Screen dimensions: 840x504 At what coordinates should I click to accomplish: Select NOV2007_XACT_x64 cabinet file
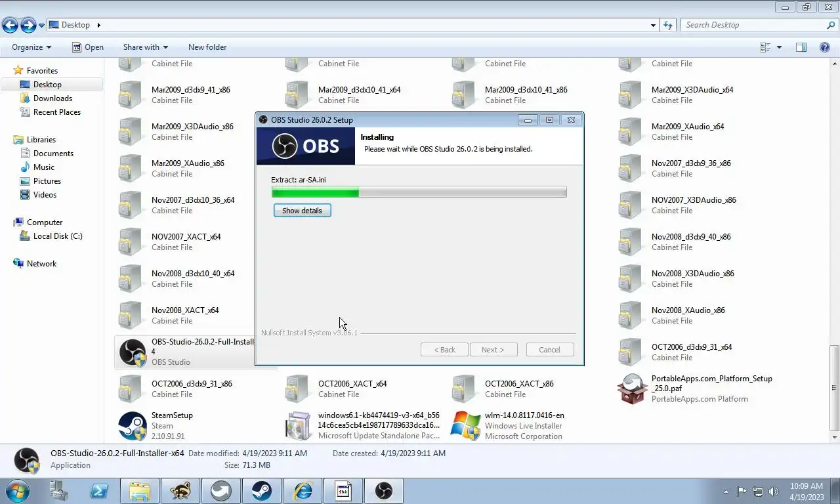click(186, 237)
